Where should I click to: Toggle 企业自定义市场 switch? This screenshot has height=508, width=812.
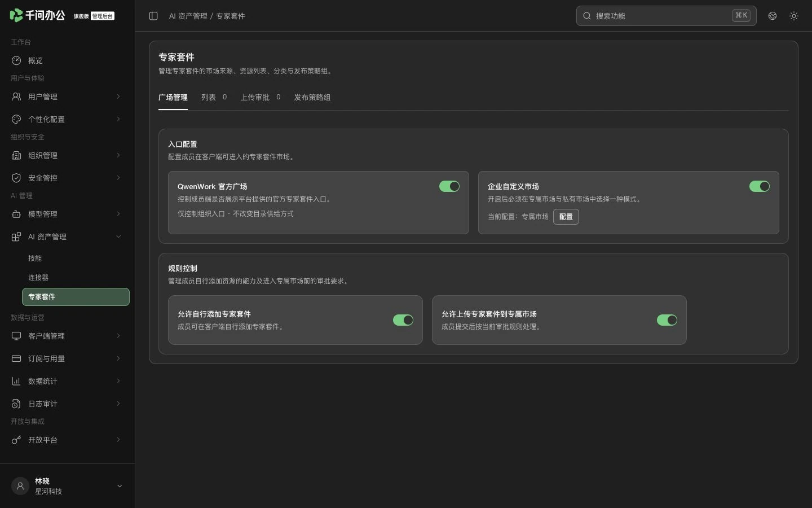[760, 186]
